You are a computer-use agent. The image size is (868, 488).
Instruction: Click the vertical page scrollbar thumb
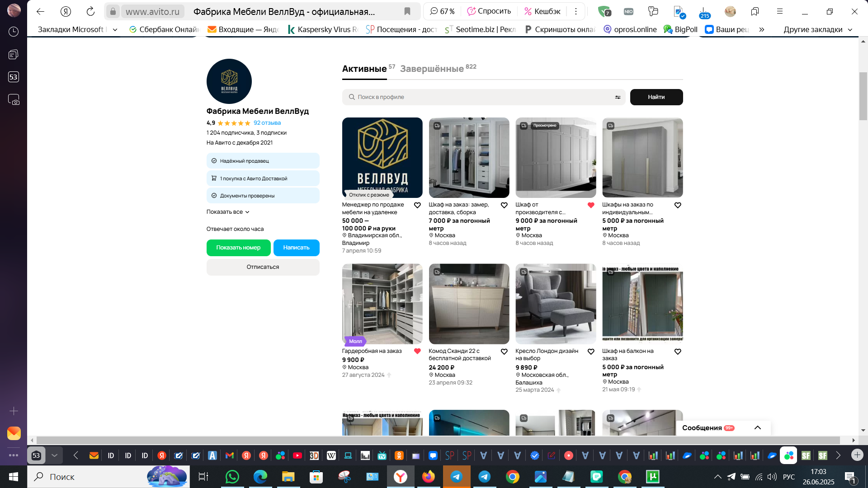coord(863,96)
